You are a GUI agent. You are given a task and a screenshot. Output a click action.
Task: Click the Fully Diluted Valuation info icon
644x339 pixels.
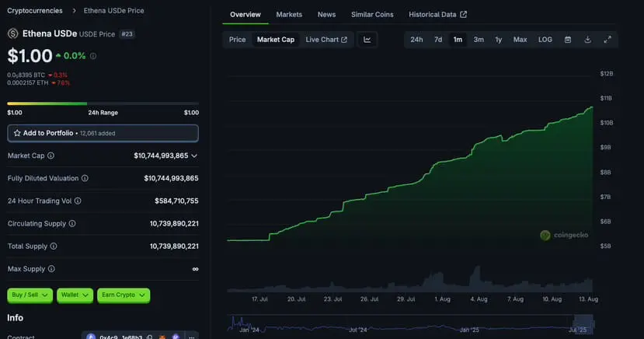85,178
